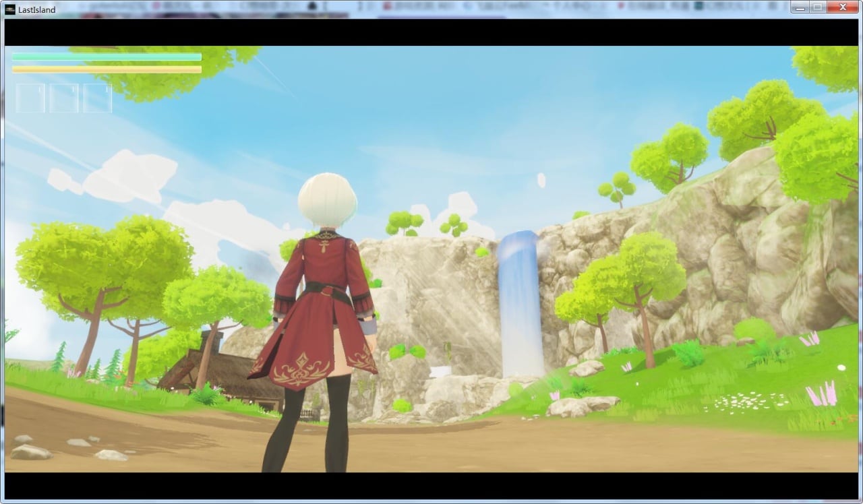Select the first empty skill slot

tap(30, 98)
